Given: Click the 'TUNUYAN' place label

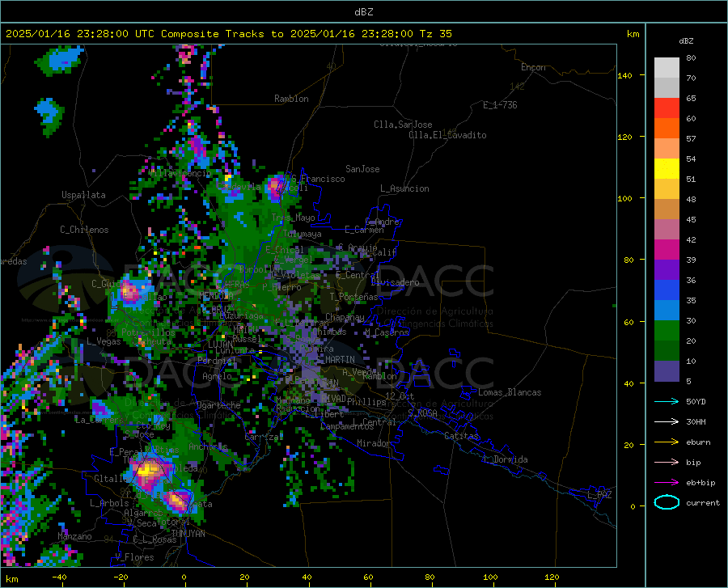Looking at the screenshot, I should click(188, 534).
